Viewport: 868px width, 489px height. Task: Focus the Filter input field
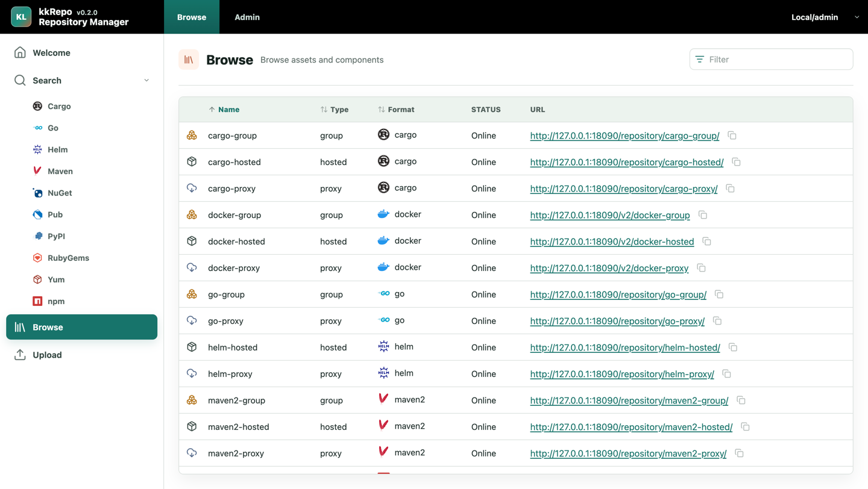771,59
